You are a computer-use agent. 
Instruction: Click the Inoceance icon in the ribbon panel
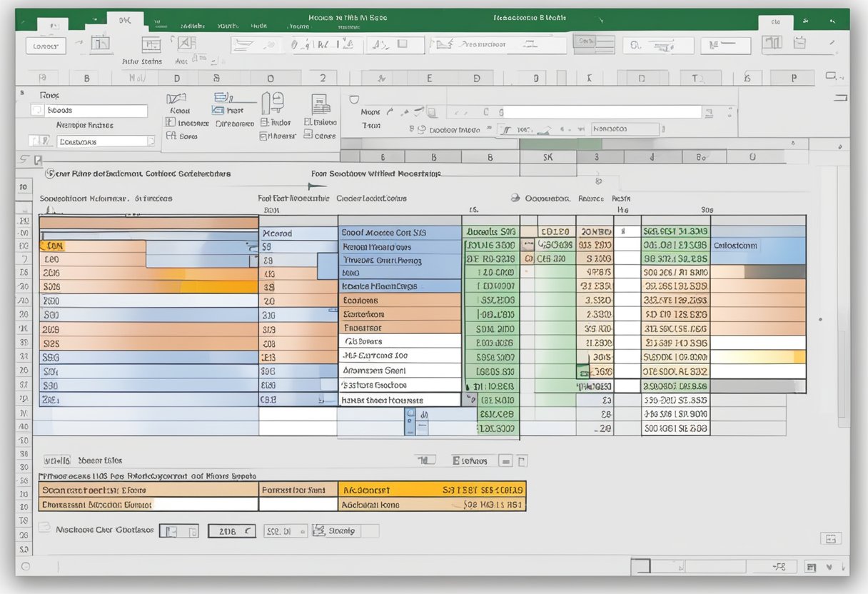click(x=171, y=123)
